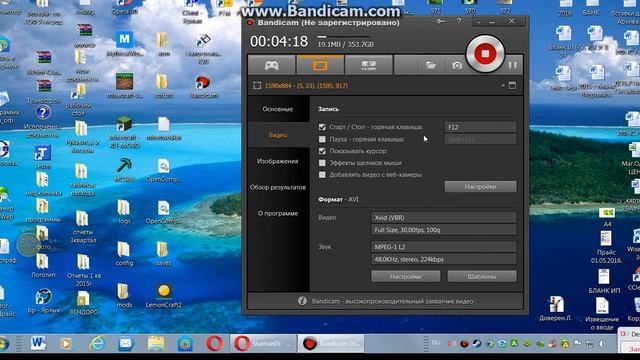Click the 00:04:18 recording timer
Image resolution: width=640 pixels, height=360 pixels.
tap(279, 41)
